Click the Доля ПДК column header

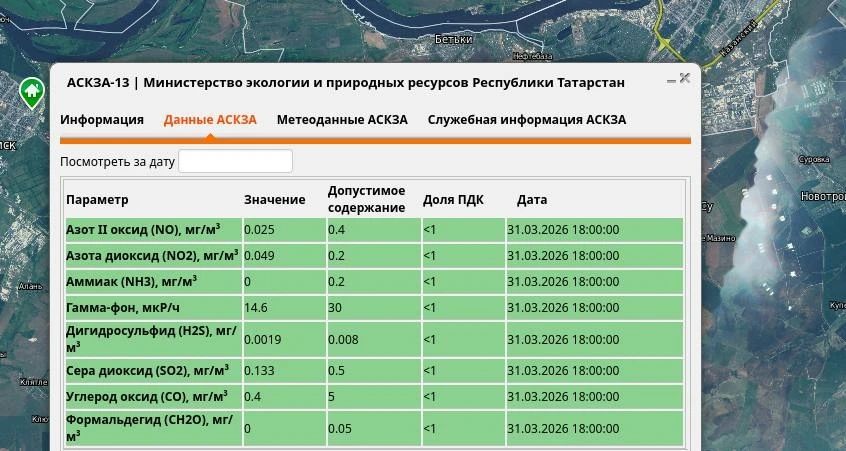pyautogui.click(x=453, y=200)
